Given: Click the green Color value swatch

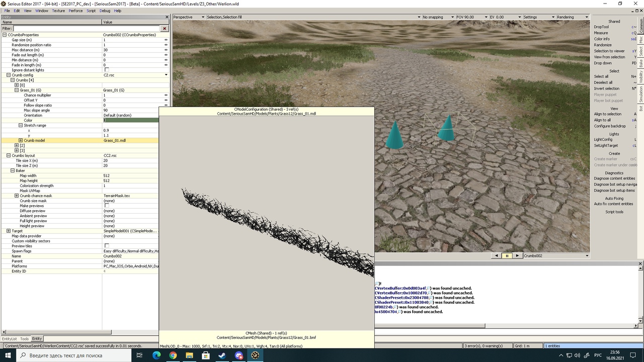Looking at the screenshot, I should point(131,120).
